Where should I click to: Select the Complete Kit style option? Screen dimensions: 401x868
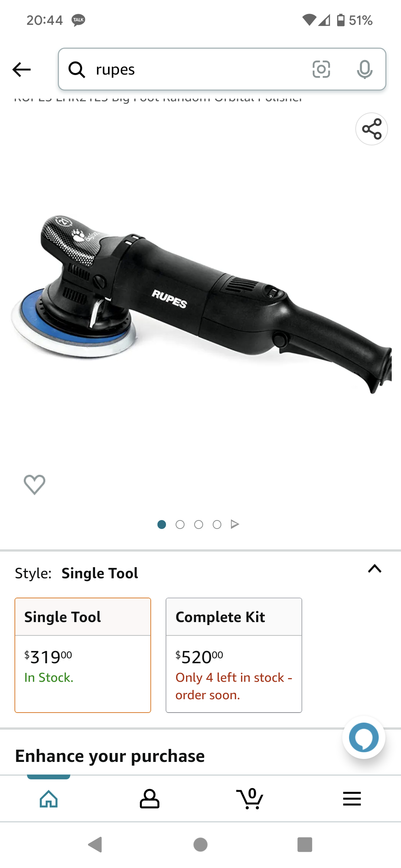(x=234, y=655)
